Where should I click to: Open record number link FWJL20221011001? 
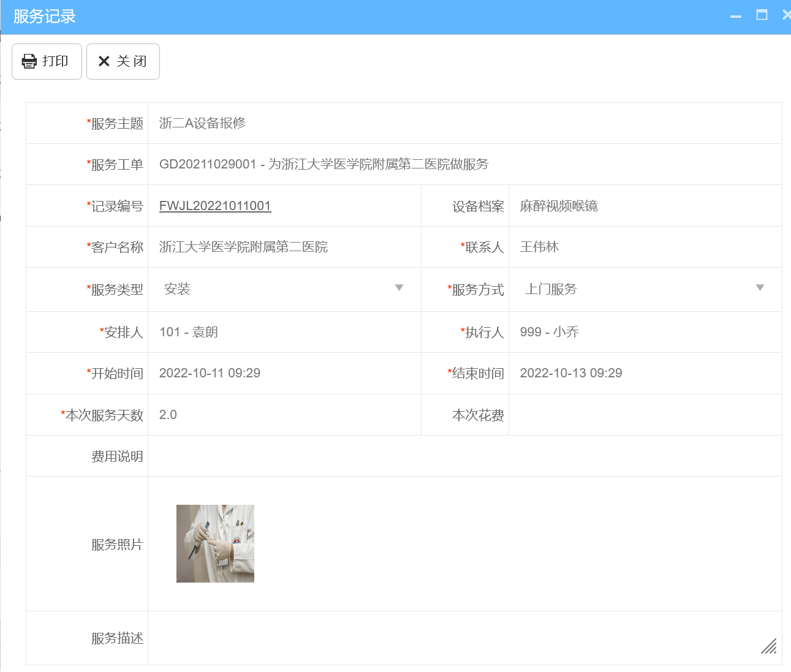(x=215, y=206)
